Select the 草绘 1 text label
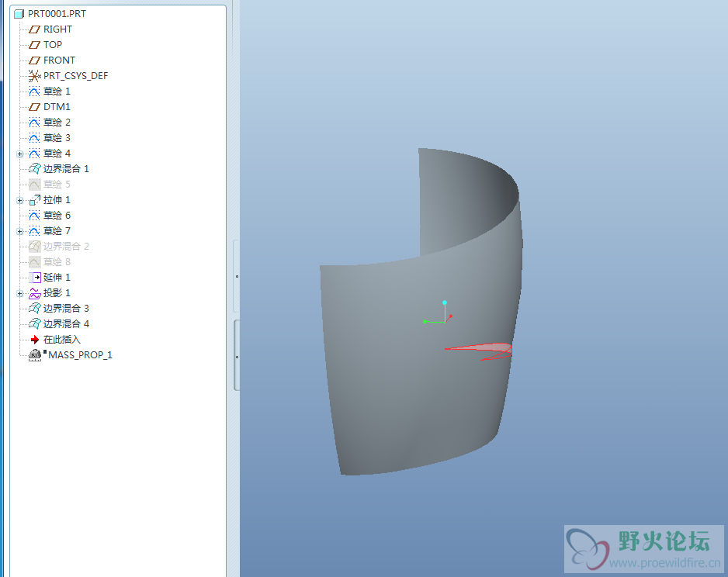This screenshot has width=728, height=577. pyautogui.click(x=57, y=92)
